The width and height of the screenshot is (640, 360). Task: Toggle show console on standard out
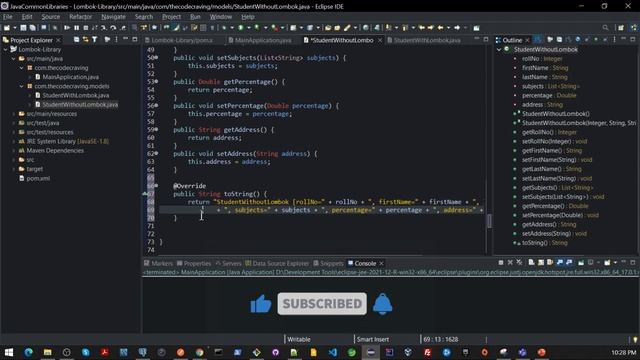click(560, 262)
